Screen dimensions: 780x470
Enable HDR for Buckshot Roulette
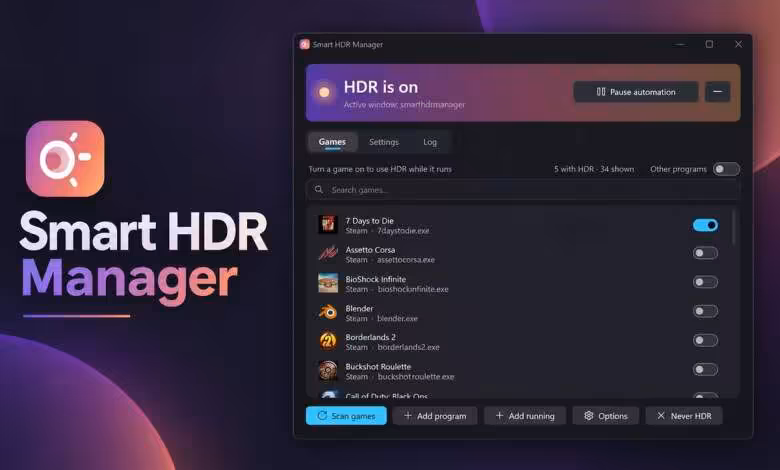(x=705, y=370)
